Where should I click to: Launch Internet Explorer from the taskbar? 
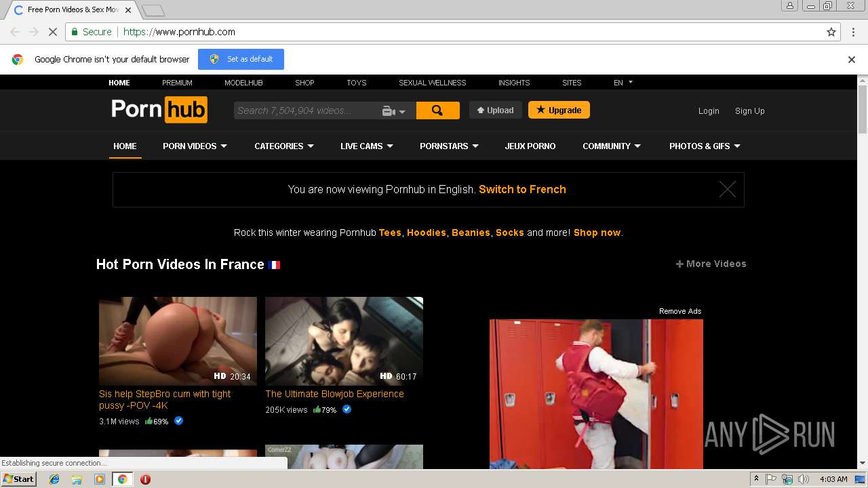(x=54, y=479)
